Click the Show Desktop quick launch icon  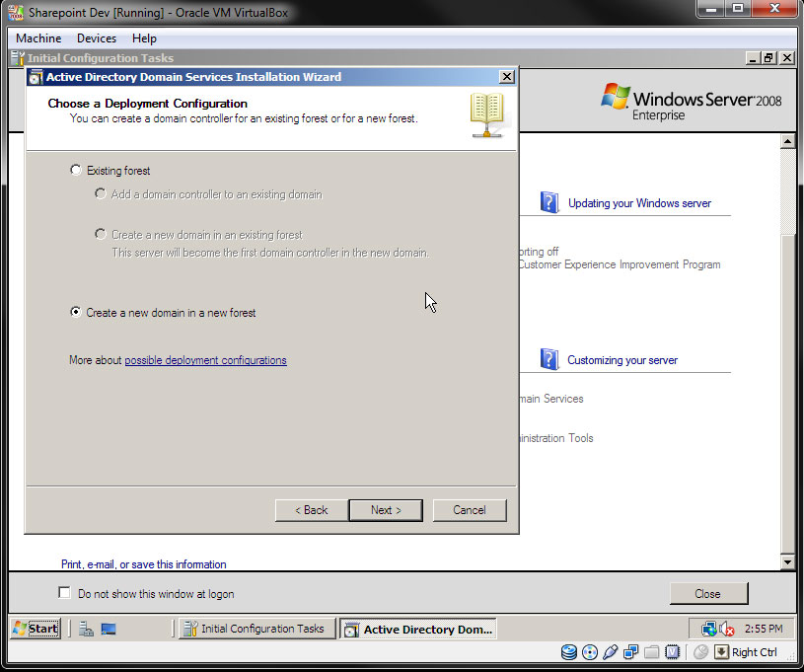pyautogui.click(x=109, y=629)
